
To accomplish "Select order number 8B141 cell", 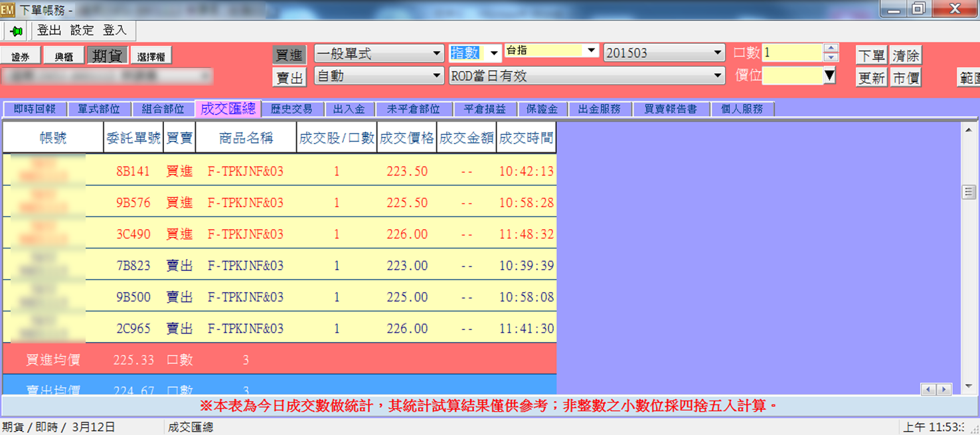I will pyautogui.click(x=133, y=171).
